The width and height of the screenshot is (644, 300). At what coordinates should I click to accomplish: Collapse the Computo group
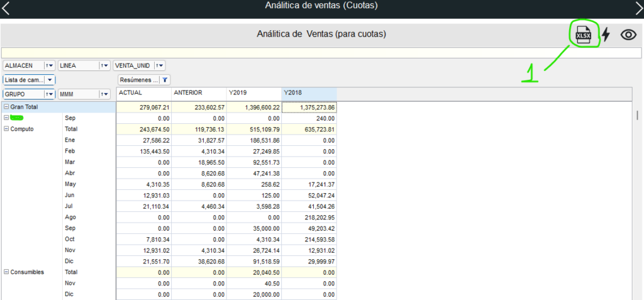pos(6,129)
